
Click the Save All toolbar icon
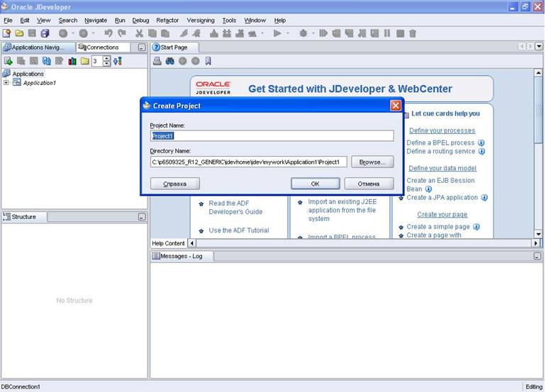pyautogui.click(x=45, y=33)
